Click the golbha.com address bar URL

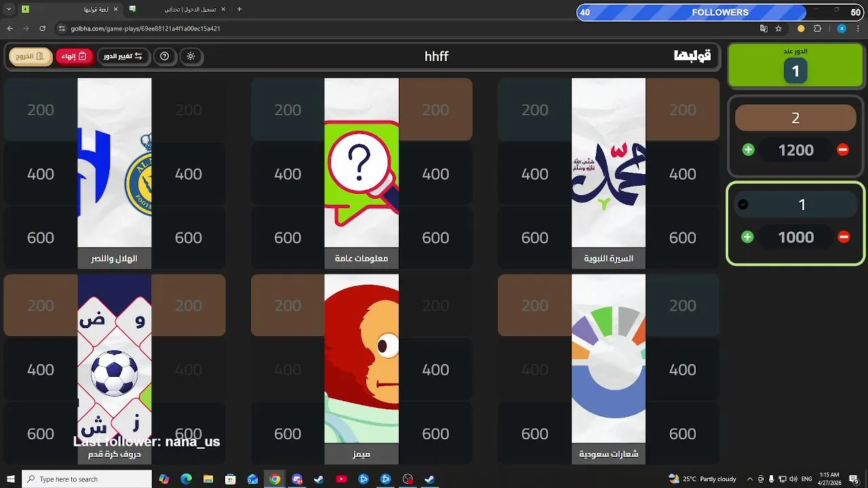point(145,28)
